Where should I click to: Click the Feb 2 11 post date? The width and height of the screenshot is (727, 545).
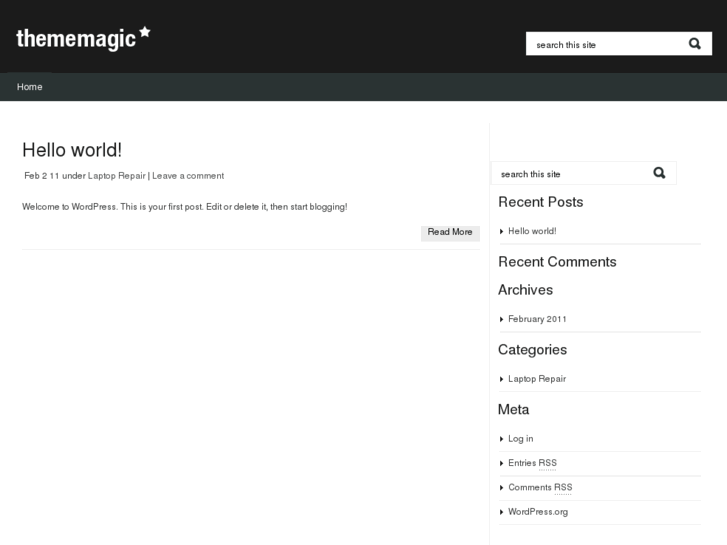click(x=42, y=176)
